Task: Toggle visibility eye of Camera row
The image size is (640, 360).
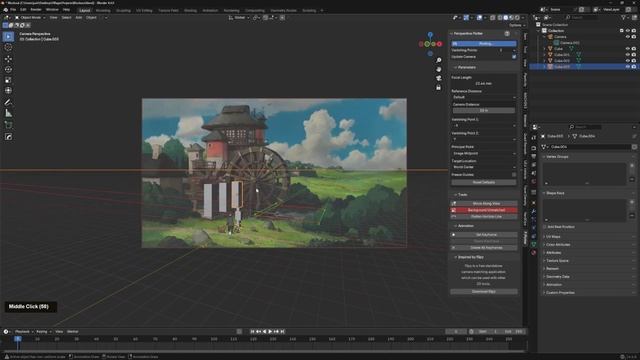Action: (x=627, y=37)
